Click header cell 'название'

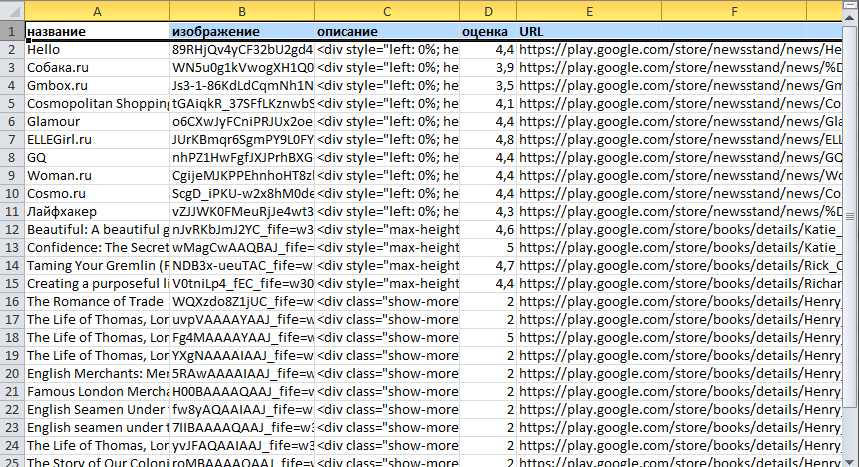(97, 31)
